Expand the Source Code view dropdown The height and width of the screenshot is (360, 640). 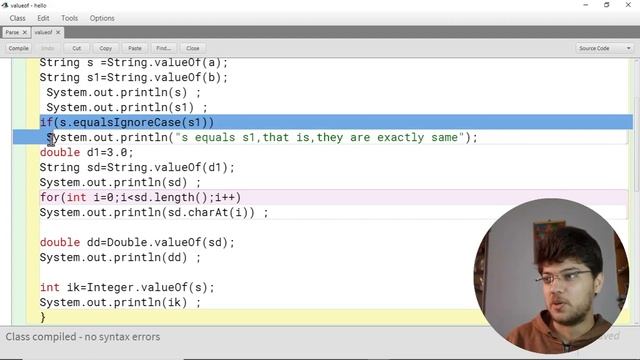(x=605, y=48)
